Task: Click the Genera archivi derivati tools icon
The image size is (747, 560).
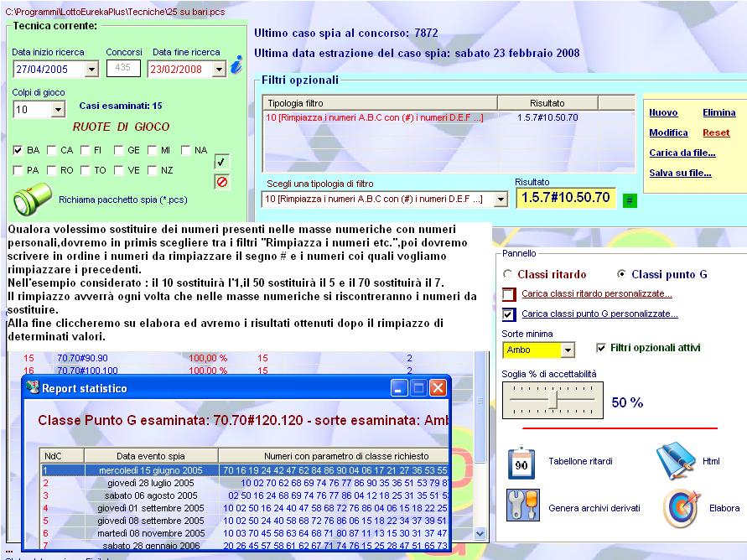Action: 522,505
